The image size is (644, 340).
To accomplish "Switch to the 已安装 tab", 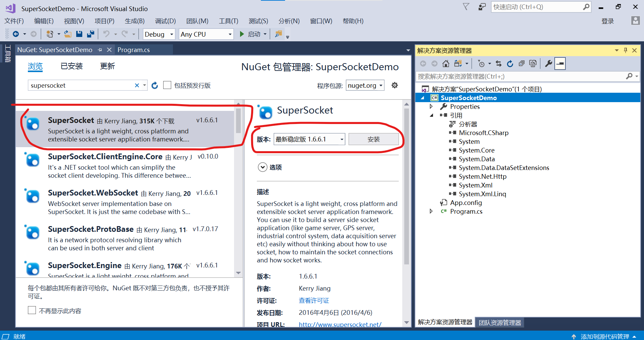I will point(71,66).
